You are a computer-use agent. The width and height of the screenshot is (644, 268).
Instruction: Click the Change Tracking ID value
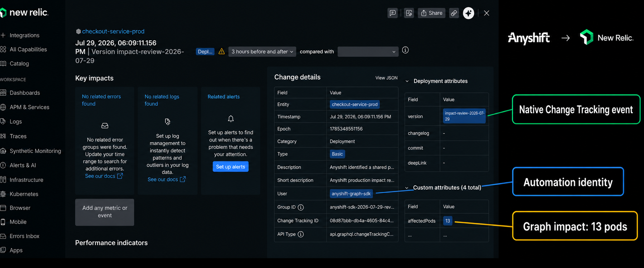tap(362, 221)
